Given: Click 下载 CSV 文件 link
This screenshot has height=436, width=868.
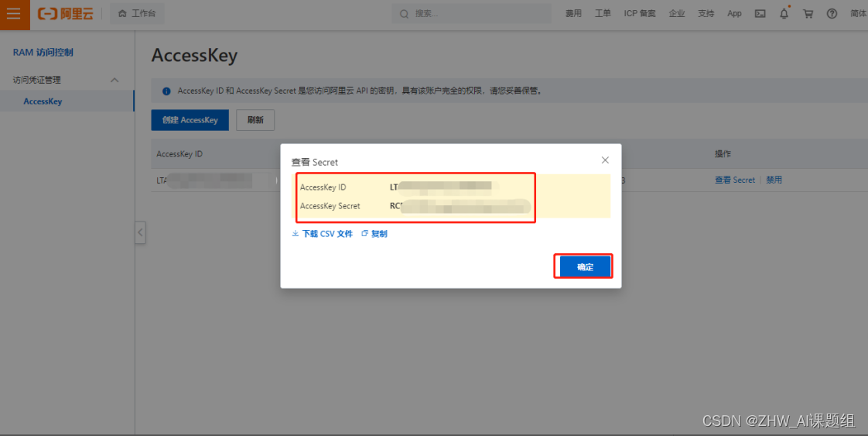Looking at the screenshot, I should click(x=322, y=234).
